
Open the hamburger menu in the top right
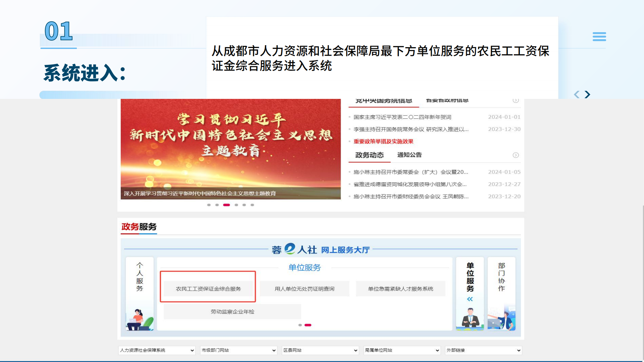pyautogui.click(x=599, y=37)
